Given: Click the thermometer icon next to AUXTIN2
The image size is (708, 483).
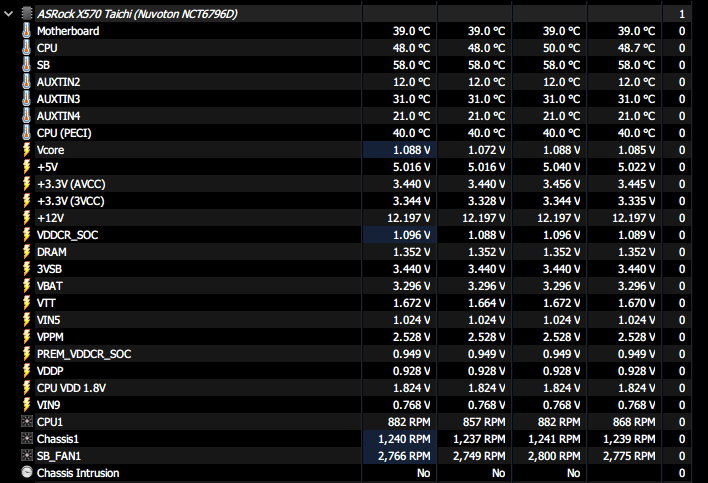Looking at the screenshot, I should pos(27,82).
